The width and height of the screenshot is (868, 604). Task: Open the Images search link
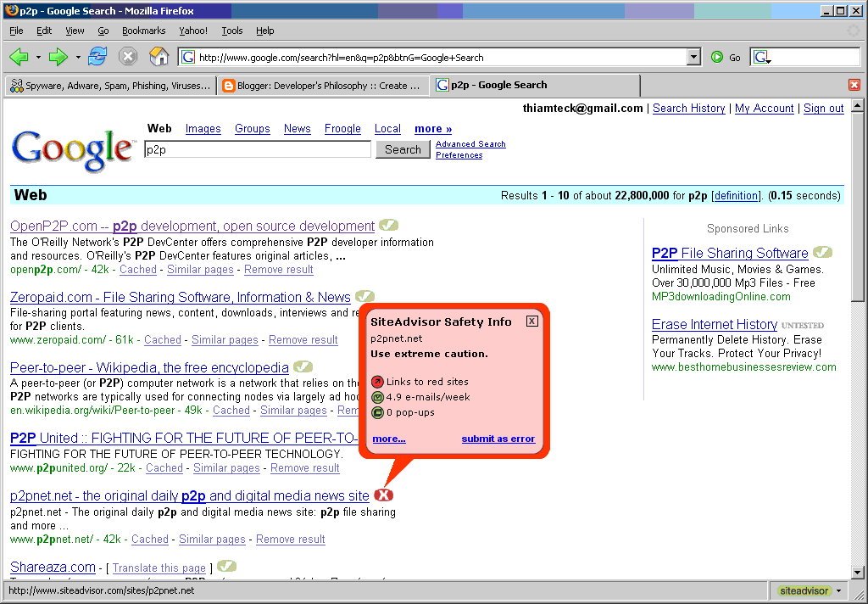203,129
